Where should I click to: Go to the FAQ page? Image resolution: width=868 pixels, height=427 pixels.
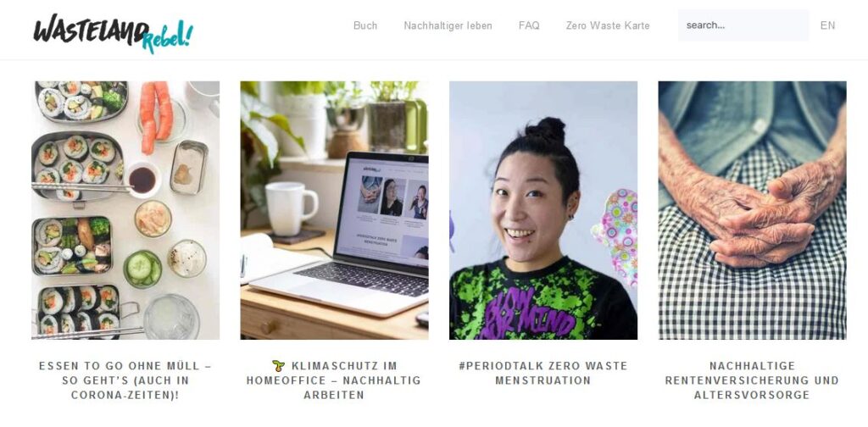(x=529, y=25)
